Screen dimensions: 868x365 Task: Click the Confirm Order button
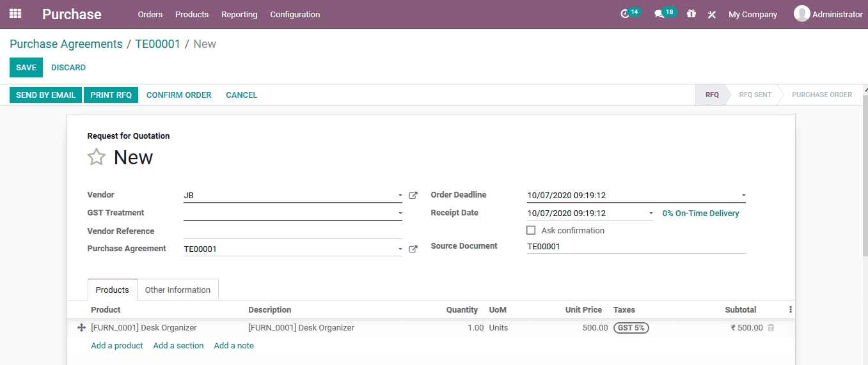(178, 95)
